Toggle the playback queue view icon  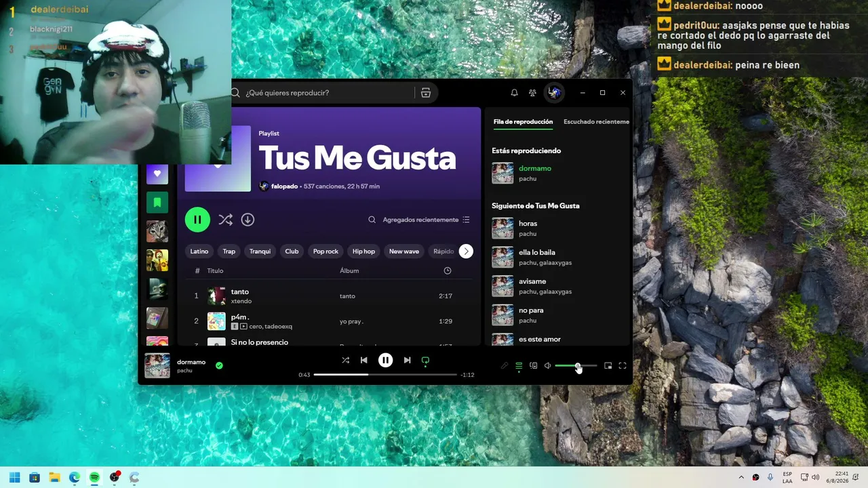click(519, 366)
